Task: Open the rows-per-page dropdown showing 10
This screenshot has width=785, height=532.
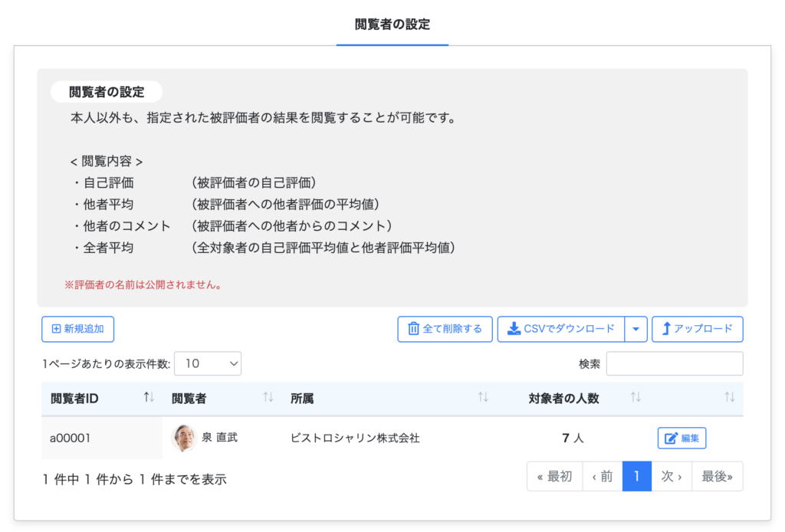Action: point(208,363)
